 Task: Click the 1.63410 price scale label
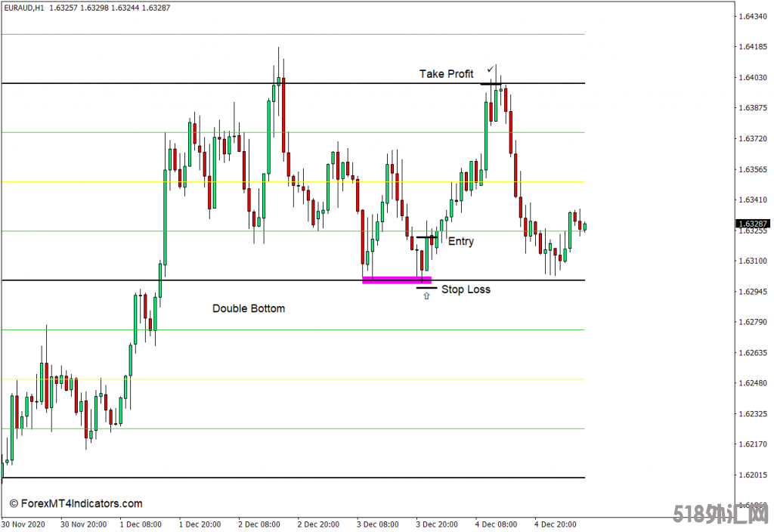753,199
